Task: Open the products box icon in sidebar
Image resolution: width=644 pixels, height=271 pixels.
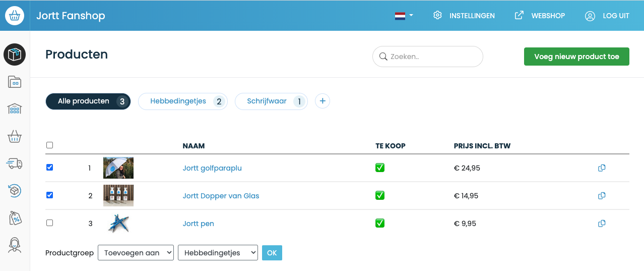Action: click(x=15, y=55)
